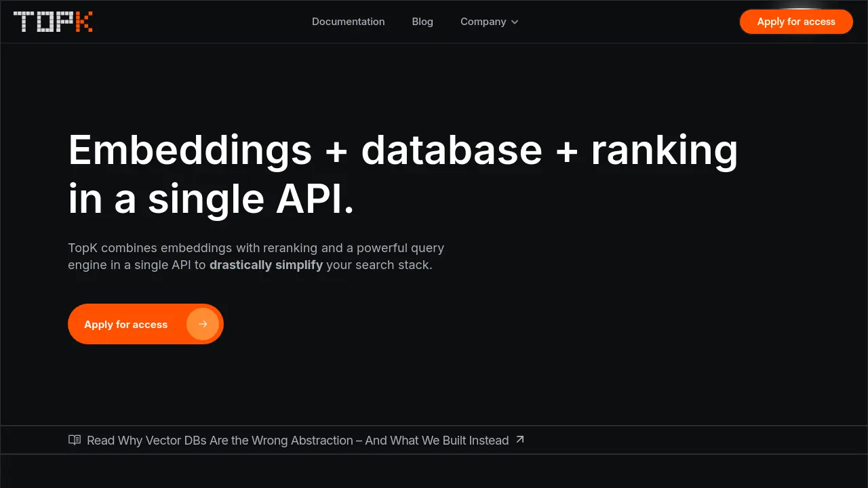Click the header Apply for access button
Screen dimensions: 868x488
(796, 22)
